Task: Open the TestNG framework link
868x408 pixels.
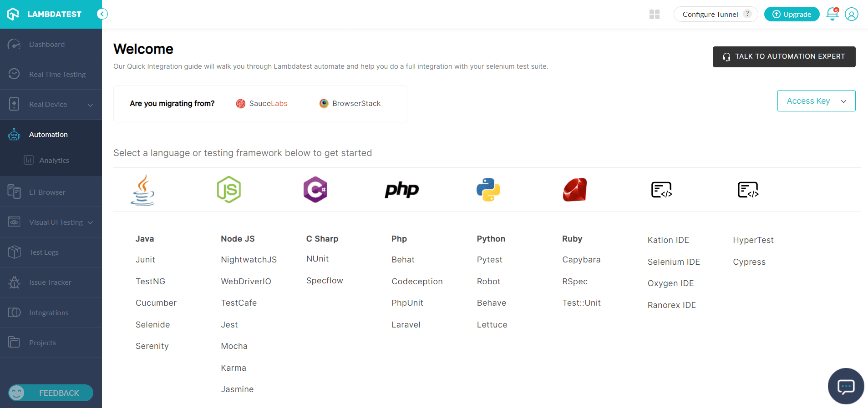Action: [x=150, y=282]
